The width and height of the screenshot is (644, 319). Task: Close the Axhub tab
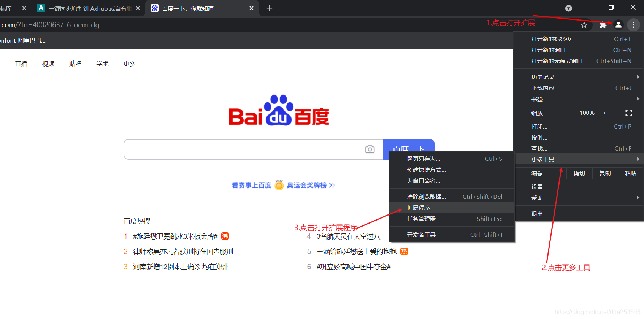click(x=138, y=8)
